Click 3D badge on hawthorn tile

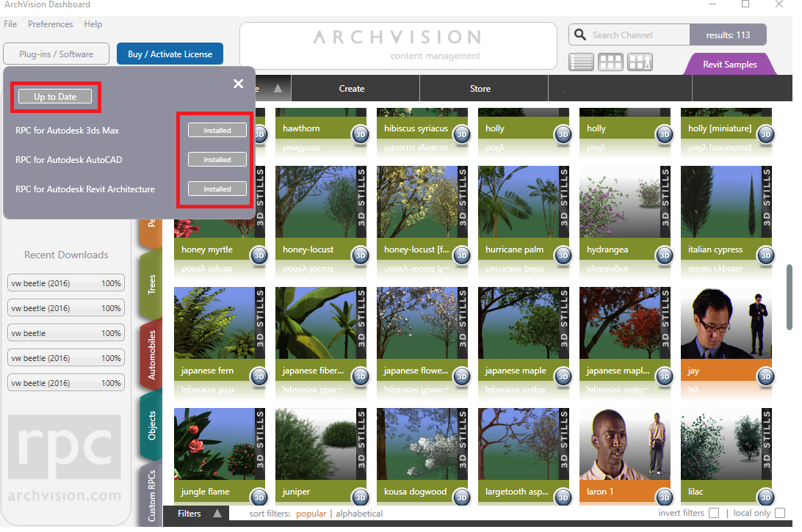click(x=361, y=135)
